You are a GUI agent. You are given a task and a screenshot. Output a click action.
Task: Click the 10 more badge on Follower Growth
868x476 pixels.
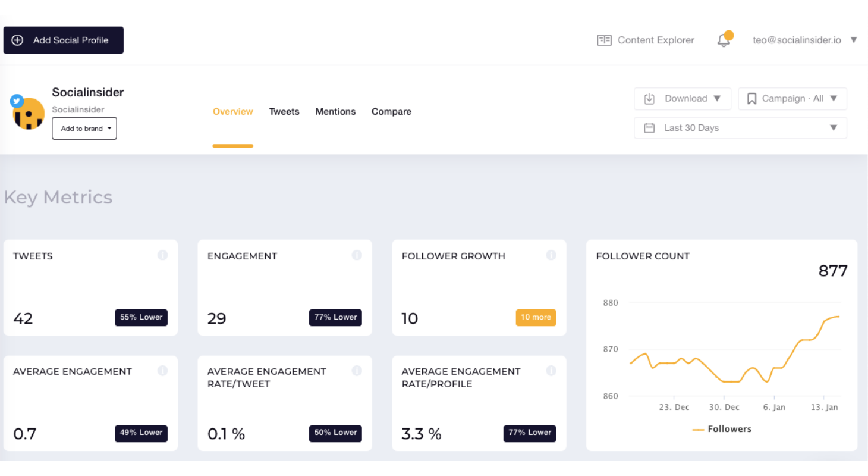point(536,318)
